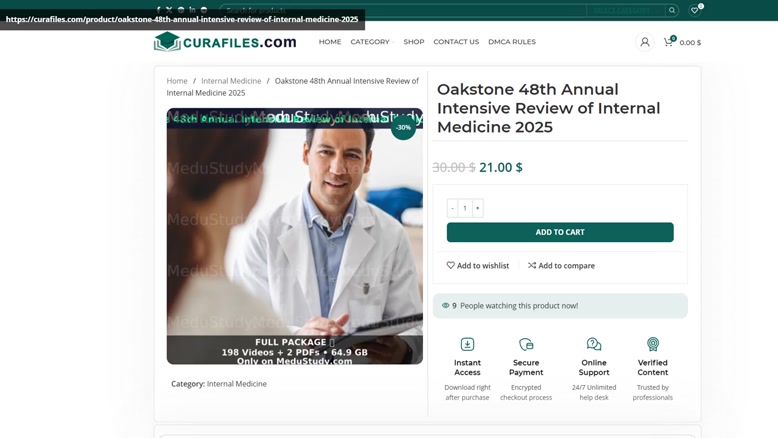
Task: Click the LinkedIn social icon
Action: pos(192,9)
